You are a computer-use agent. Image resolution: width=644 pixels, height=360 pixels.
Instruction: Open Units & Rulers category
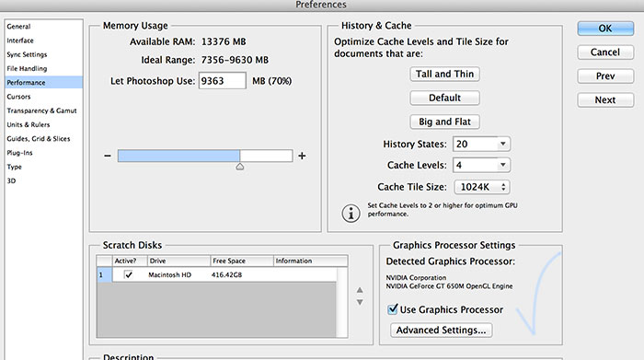click(x=29, y=124)
